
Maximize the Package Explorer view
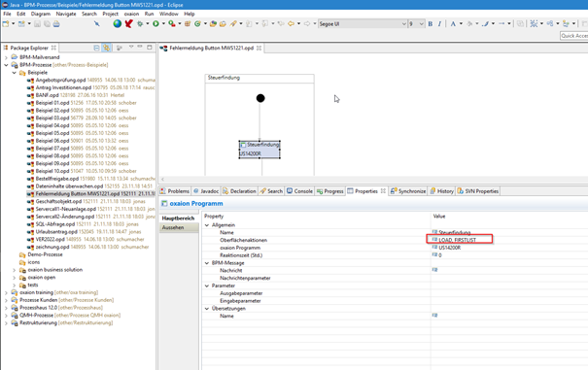point(150,47)
